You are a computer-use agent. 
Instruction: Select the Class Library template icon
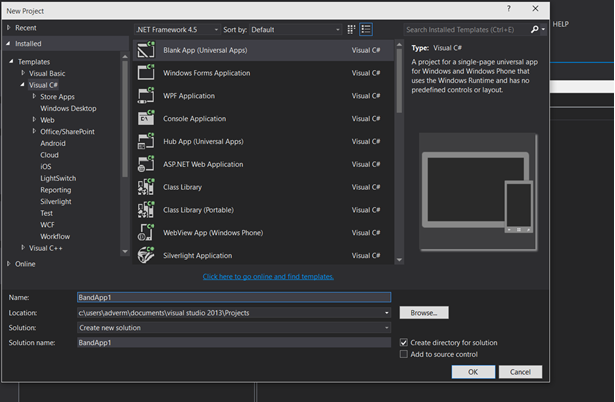[146, 187]
